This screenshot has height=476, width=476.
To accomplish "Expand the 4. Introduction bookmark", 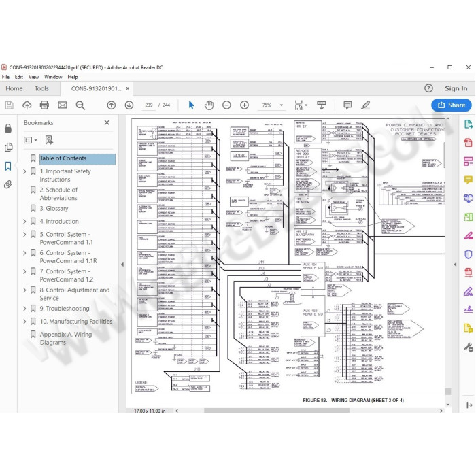I will coord(24,222).
